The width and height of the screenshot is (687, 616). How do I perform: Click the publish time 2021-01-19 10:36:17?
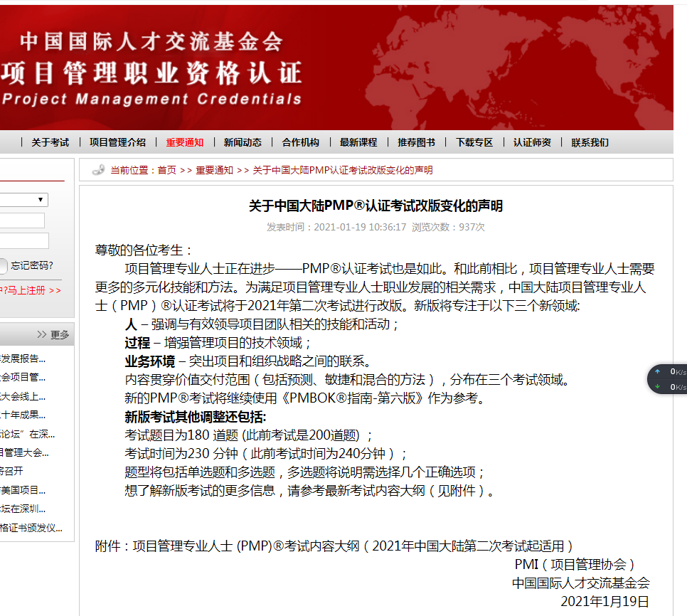click(x=360, y=227)
